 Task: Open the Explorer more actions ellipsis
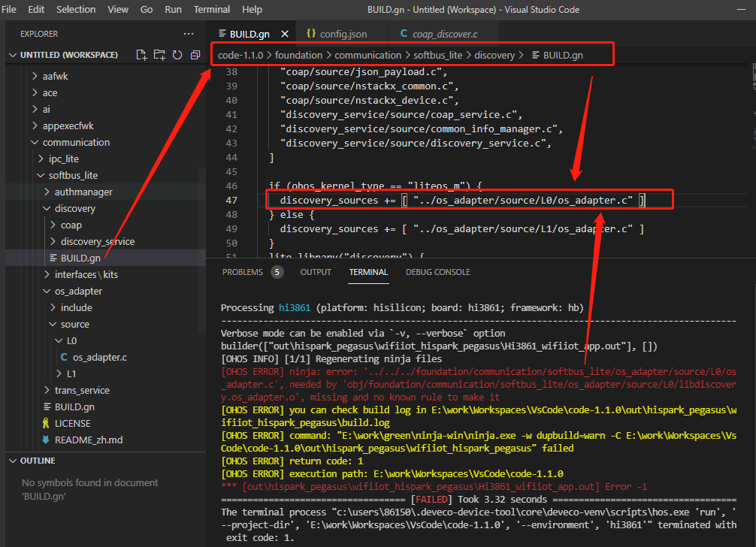189,34
